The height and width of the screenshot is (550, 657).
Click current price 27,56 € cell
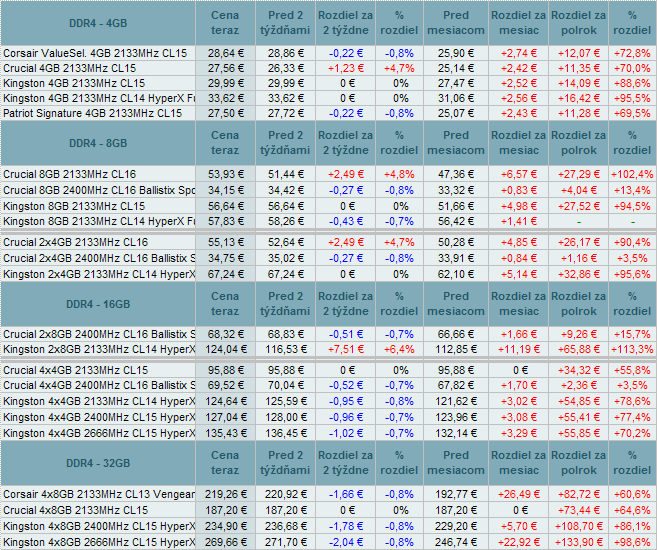[x=225, y=68]
